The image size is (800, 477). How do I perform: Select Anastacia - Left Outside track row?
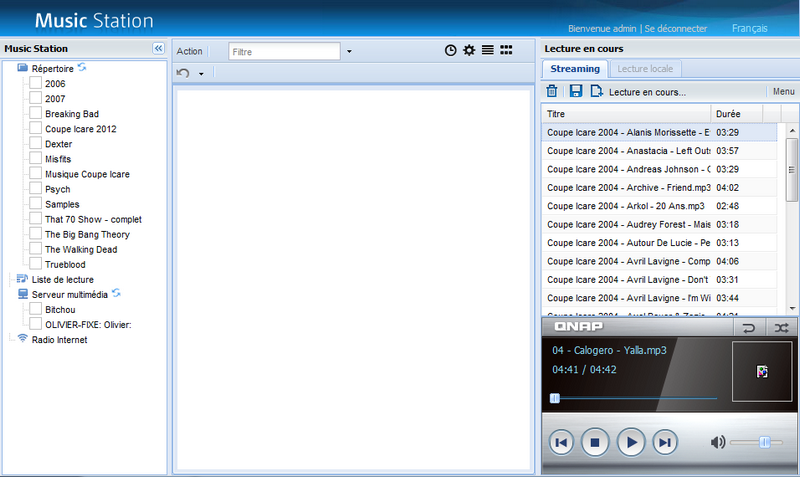659,150
